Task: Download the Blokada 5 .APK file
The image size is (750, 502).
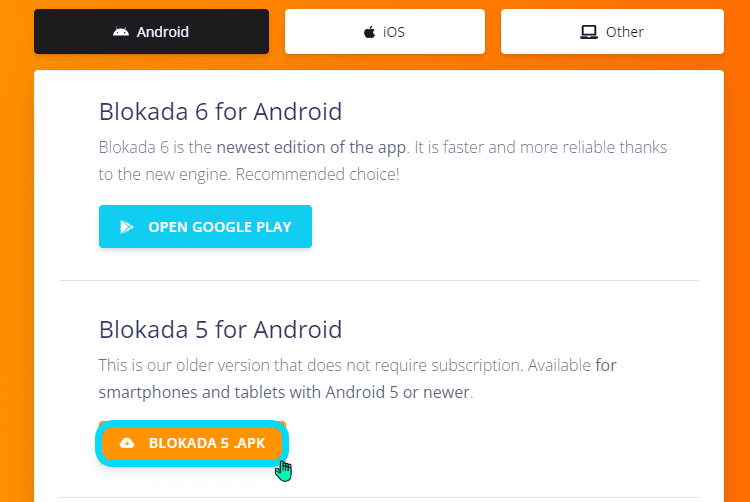Action: [192, 443]
